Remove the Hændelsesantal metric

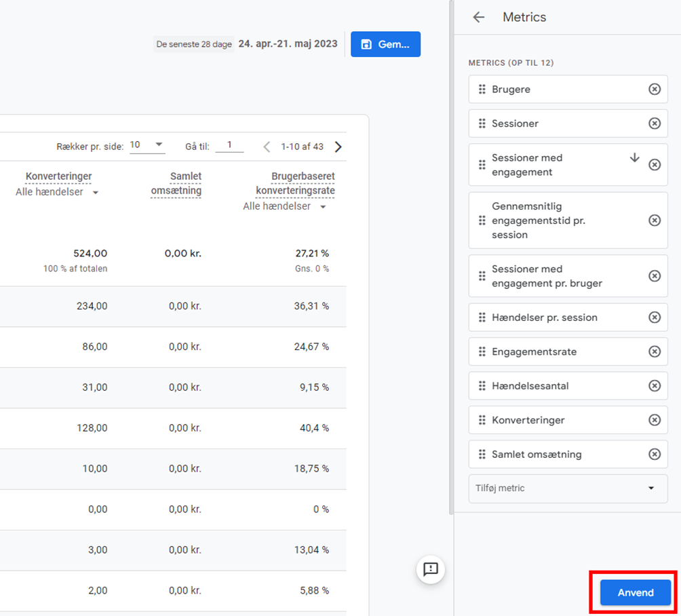654,385
